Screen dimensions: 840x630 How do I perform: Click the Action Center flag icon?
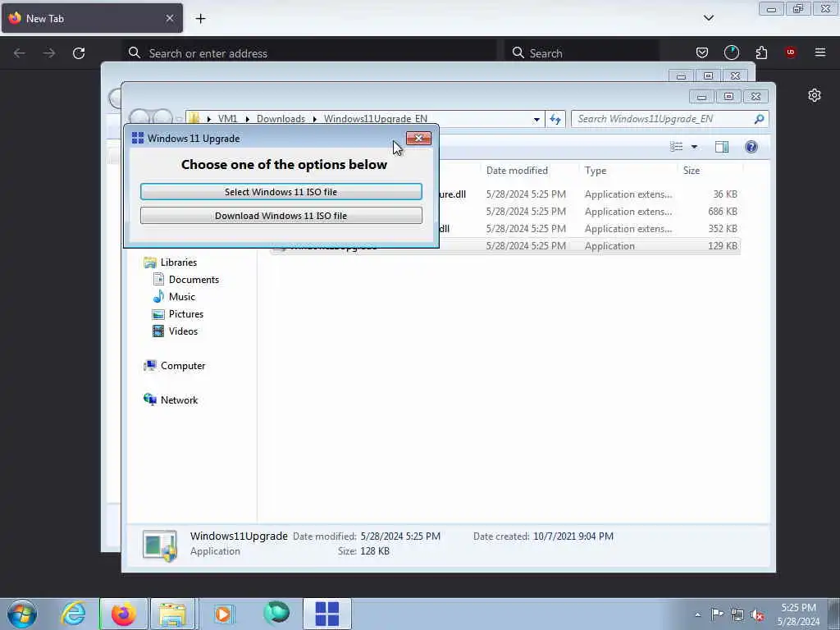(717, 614)
